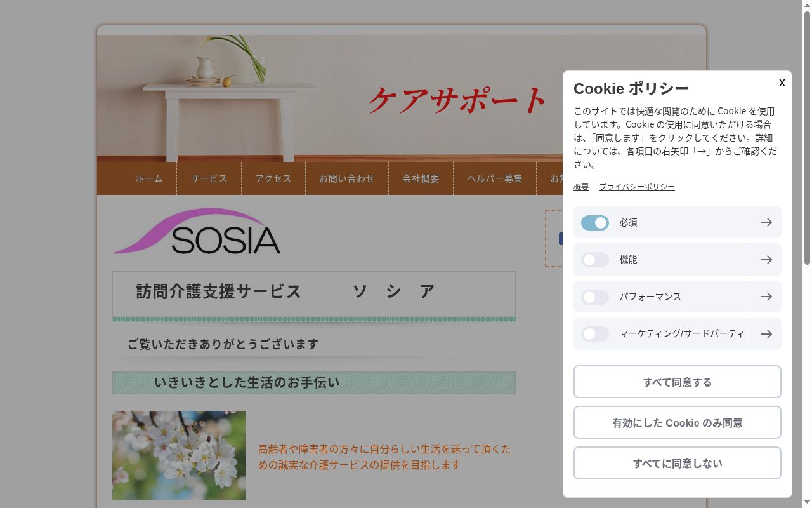Click the orange 高齢者や障害者 description text
This screenshot has width=812, height=508.
point(384,457)
